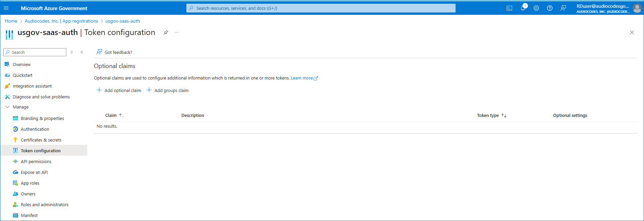Open Audiocodes, Inc. | App registrations breadcrumb

[x=61, y=21]
